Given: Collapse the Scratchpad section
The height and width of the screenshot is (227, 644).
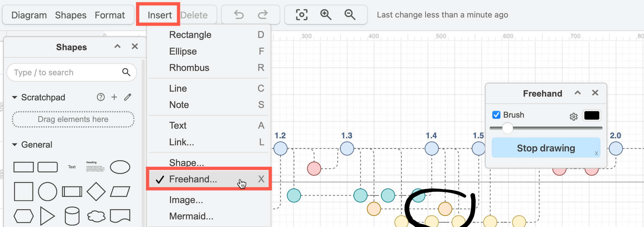Looking at the screenshot, I should [15, 97].
